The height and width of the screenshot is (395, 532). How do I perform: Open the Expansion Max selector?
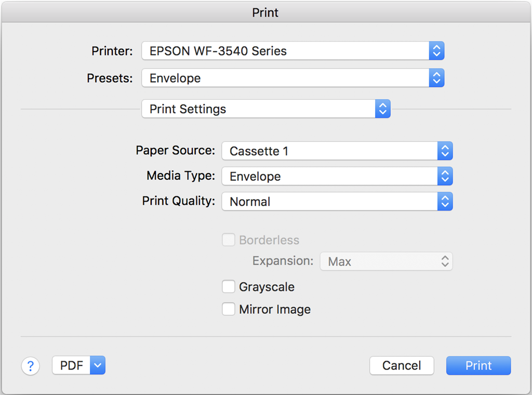pos(386,261)
